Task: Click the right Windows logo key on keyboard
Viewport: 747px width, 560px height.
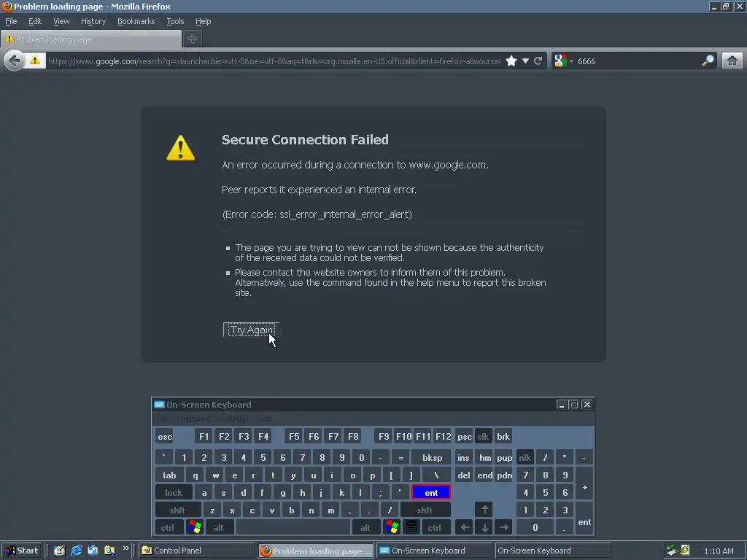Action: coord(392,528)
